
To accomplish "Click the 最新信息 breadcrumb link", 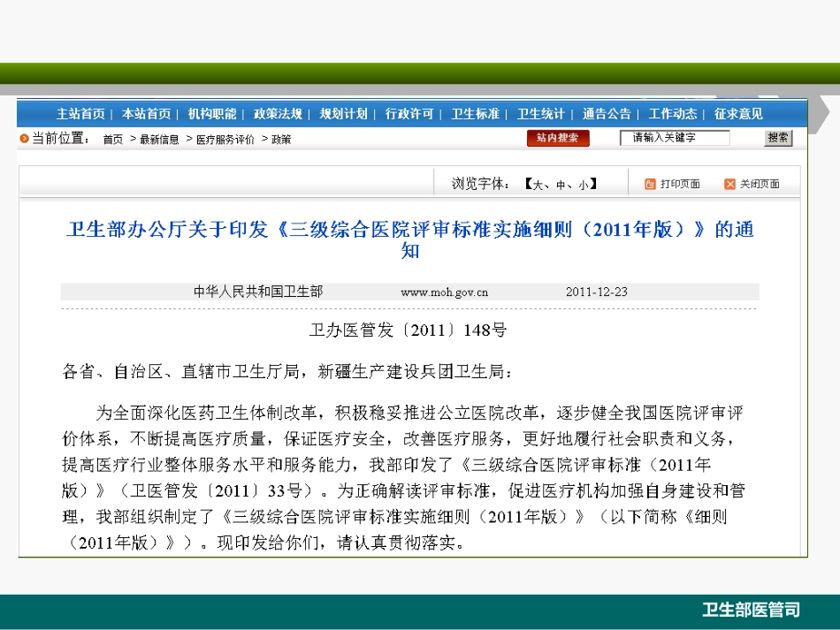I will [159, 140].
